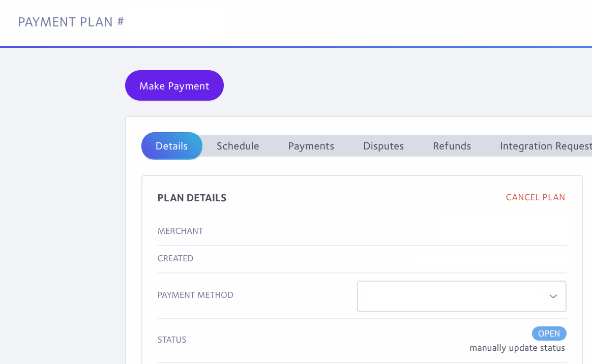The height and width of the screenshot is (364, 592).
Task: View the Refunds tab
Action: (452, 146)
